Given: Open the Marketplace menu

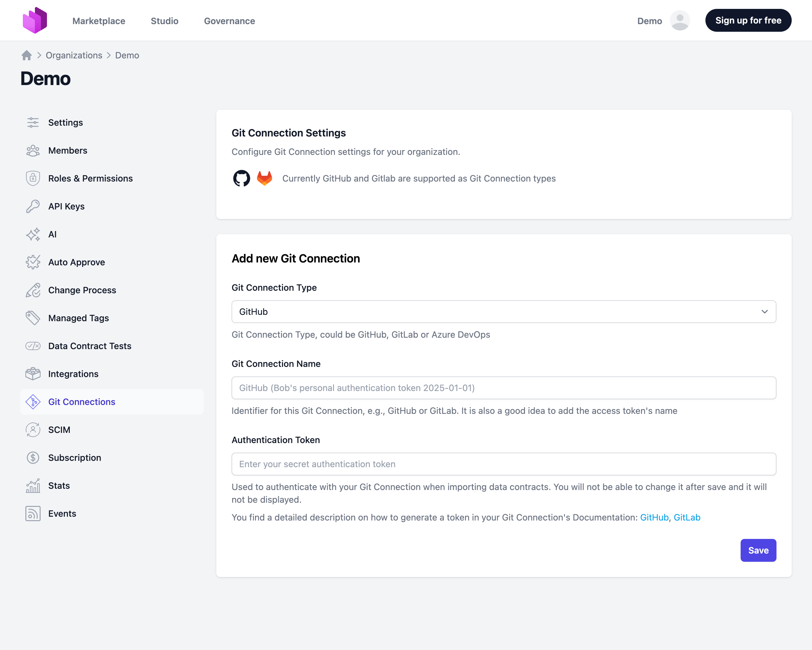Looking at the screenshot, I should pos(99,21).
